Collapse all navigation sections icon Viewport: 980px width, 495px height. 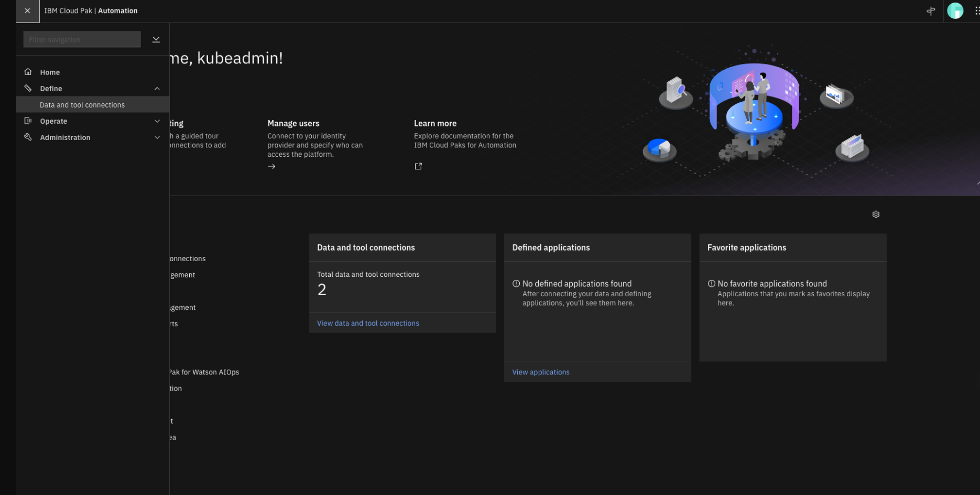click(x=156, y=39)
